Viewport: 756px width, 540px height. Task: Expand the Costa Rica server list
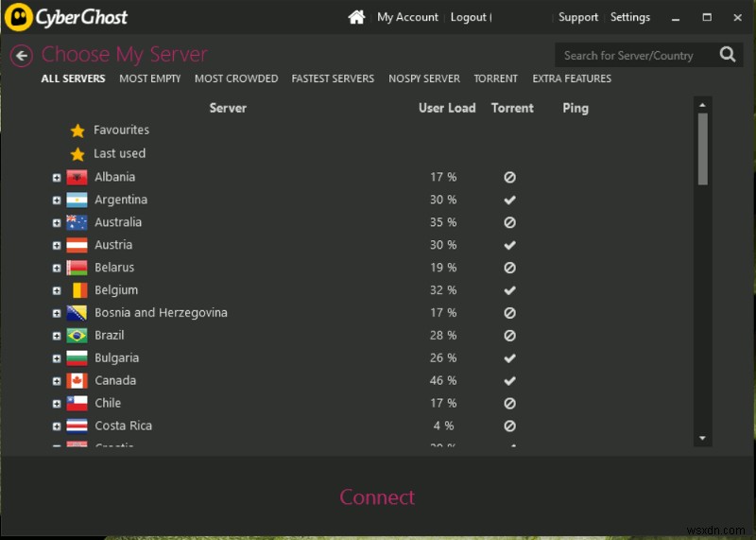click(x=57, y=427)
